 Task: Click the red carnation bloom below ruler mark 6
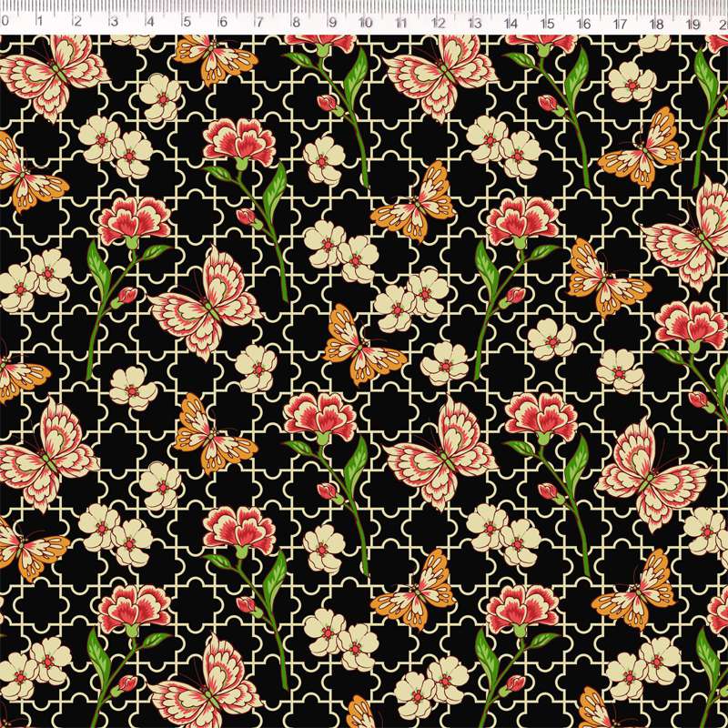tap(238, 141)
